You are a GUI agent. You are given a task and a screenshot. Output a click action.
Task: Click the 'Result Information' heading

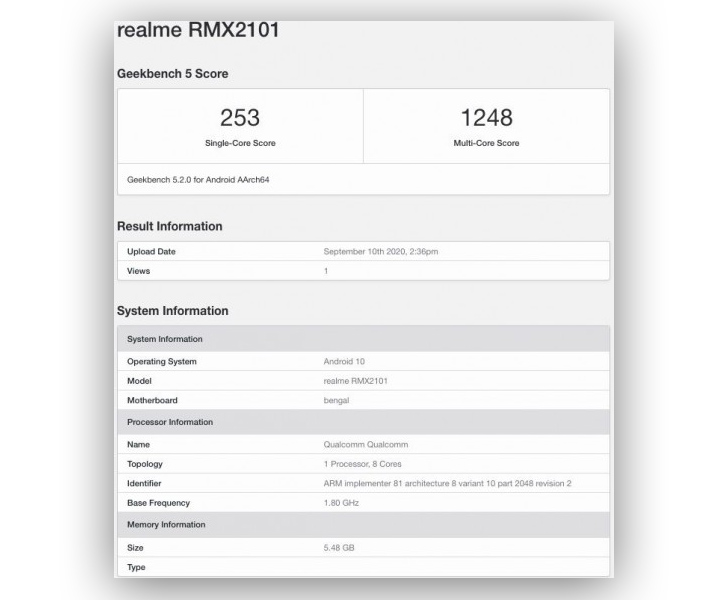(x=170, y=226)
